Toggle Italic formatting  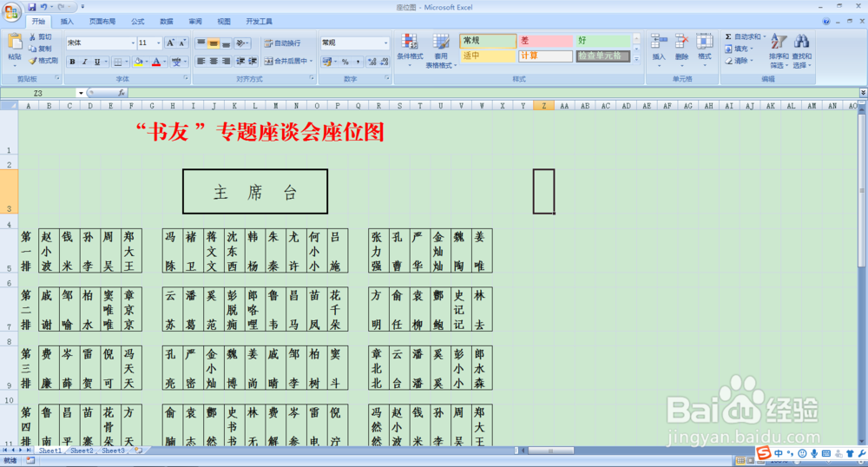(x=85, y=62)
